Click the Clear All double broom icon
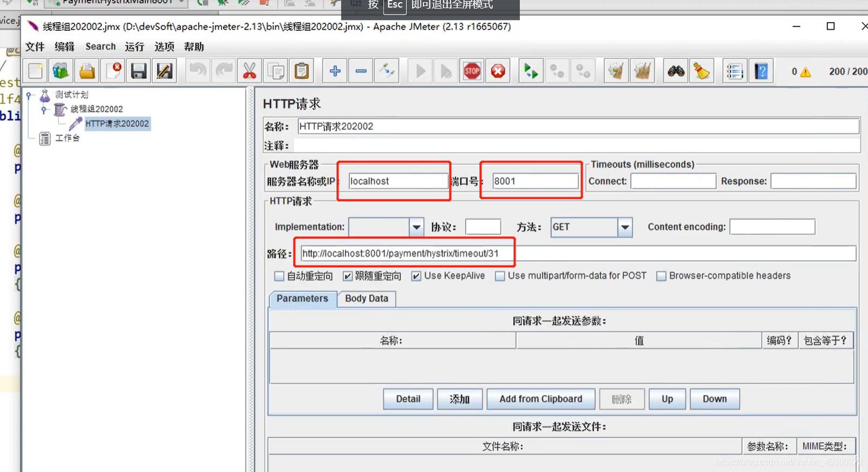 [x=642, y=71]
